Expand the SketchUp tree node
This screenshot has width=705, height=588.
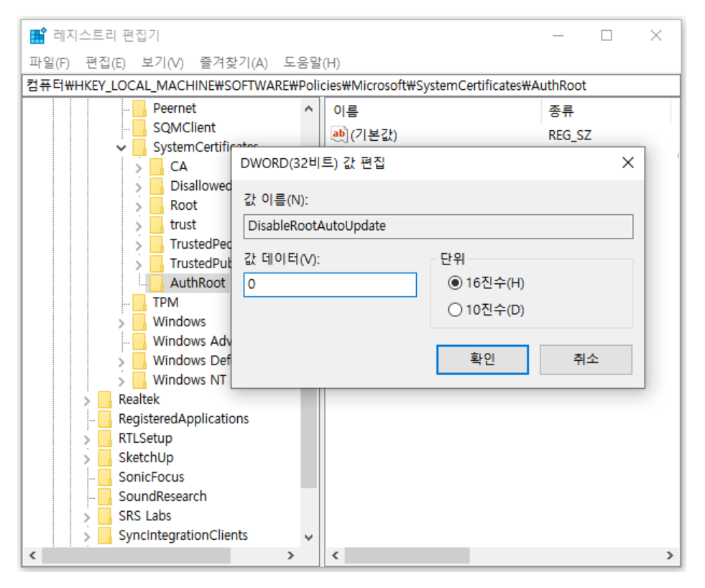pyautogui.click(x=87, y=459)
